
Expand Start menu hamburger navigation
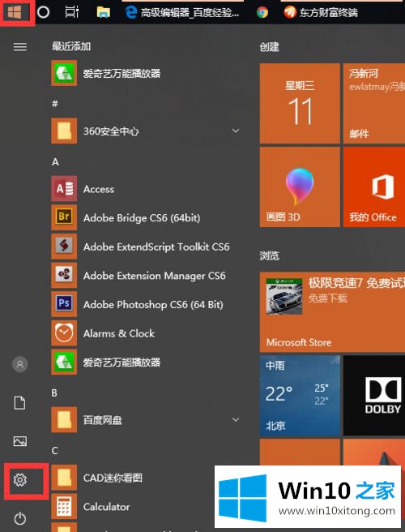pos(20,46)
